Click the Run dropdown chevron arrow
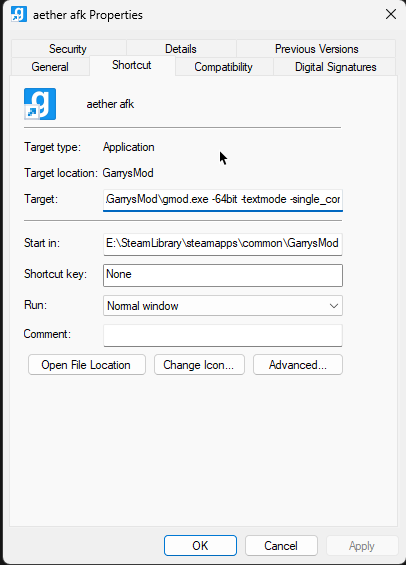Viewport: 406px width, 565px height. point(334,306)
